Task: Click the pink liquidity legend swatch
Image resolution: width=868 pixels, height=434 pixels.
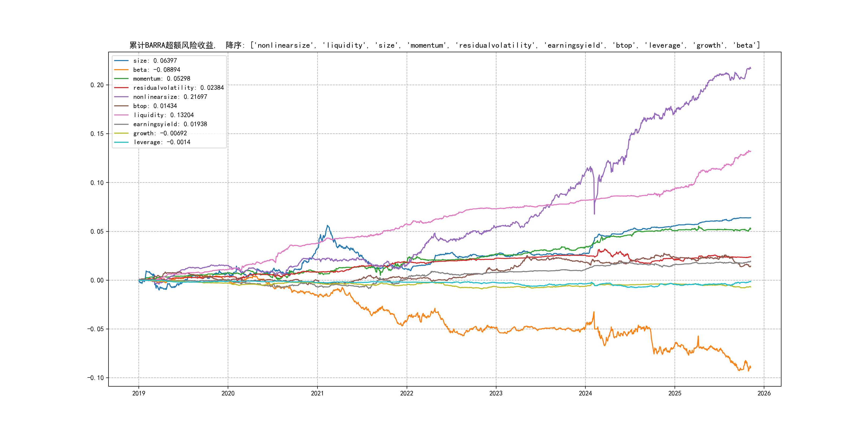Action: 121,115
